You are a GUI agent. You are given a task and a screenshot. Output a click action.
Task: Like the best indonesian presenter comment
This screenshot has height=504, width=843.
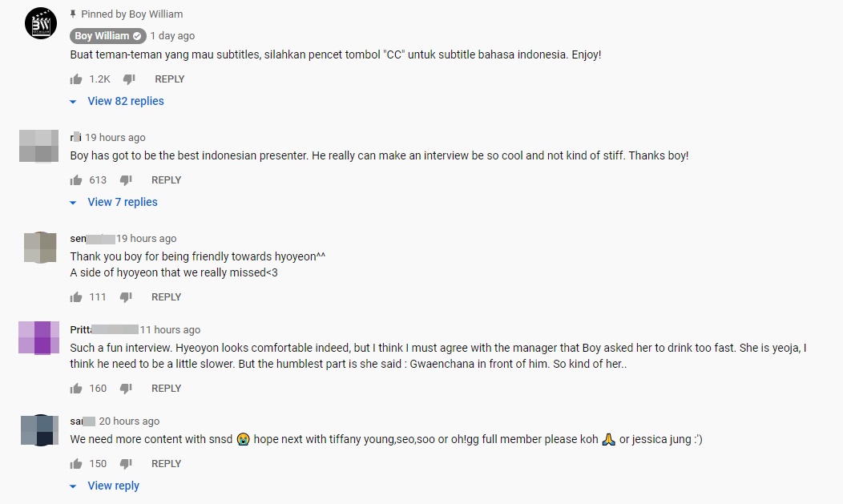pos(76,180)
